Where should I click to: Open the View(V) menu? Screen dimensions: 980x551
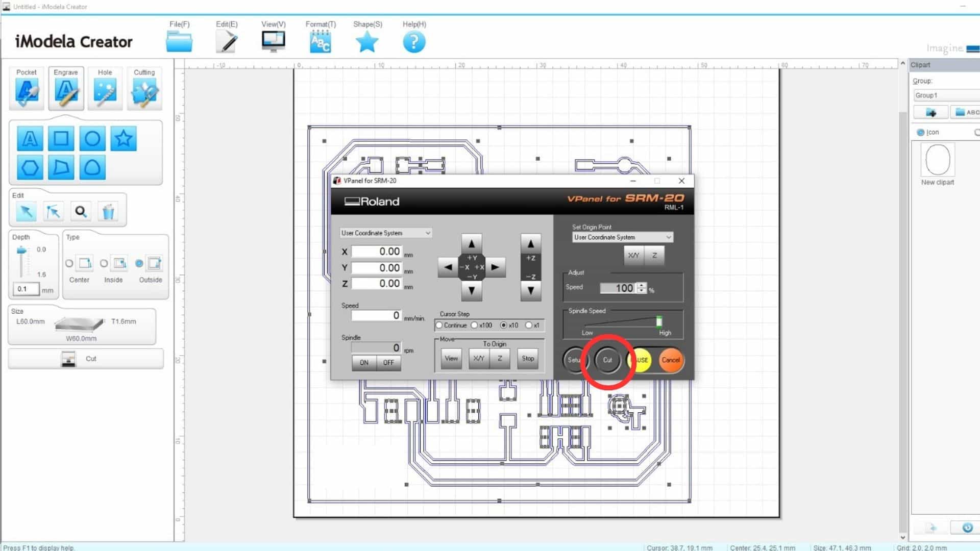(x=274, y=24)
